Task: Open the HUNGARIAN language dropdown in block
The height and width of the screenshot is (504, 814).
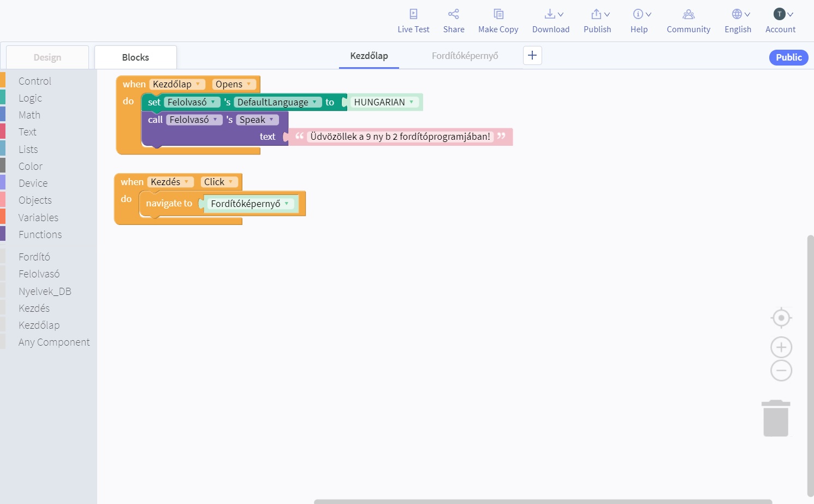Action: pos(411,102)
